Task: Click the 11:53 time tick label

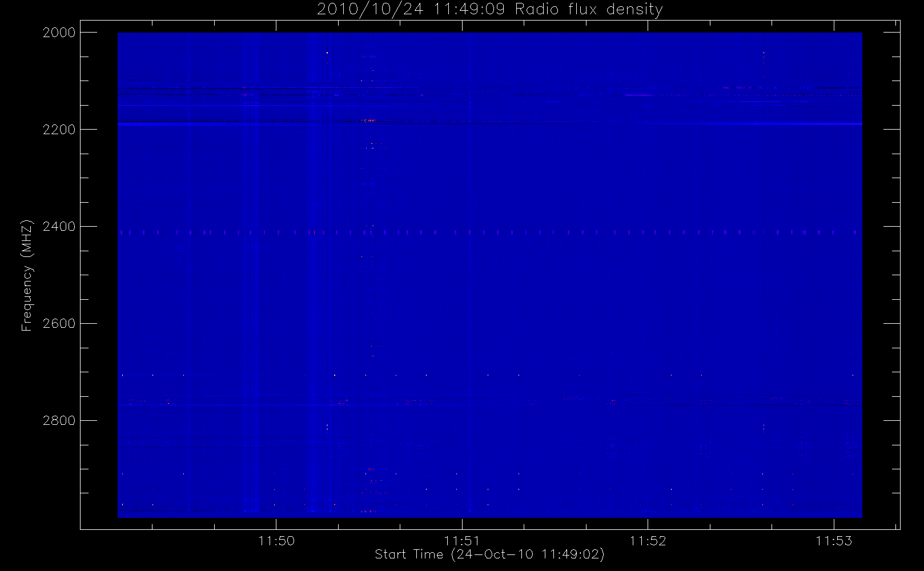Action: pyautogui.click(x=834, y=541)
